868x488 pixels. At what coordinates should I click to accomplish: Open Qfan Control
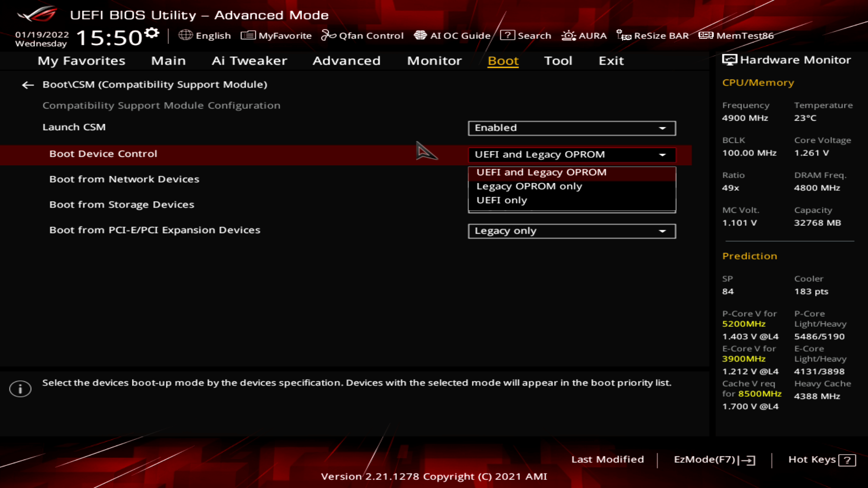pyautogui.click(x=362, y=36)
